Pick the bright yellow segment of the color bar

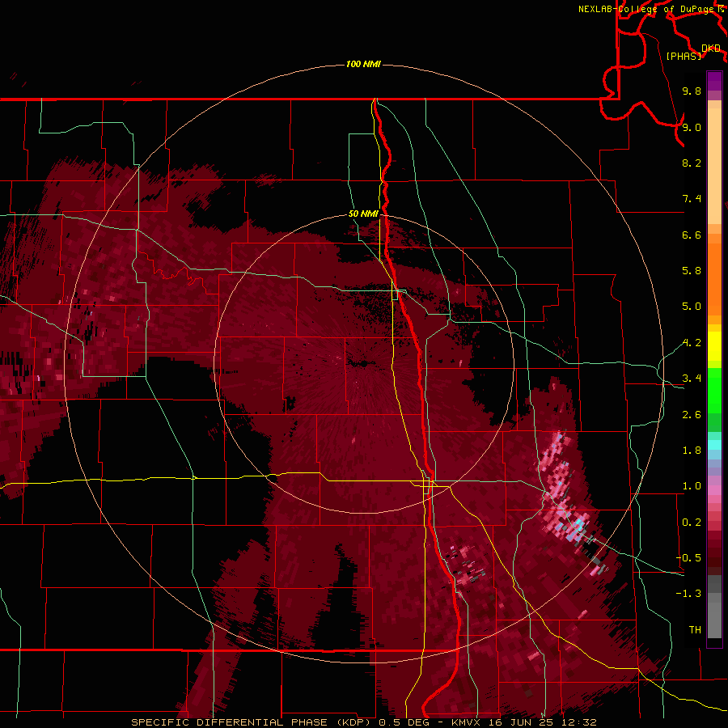(714, 346)
